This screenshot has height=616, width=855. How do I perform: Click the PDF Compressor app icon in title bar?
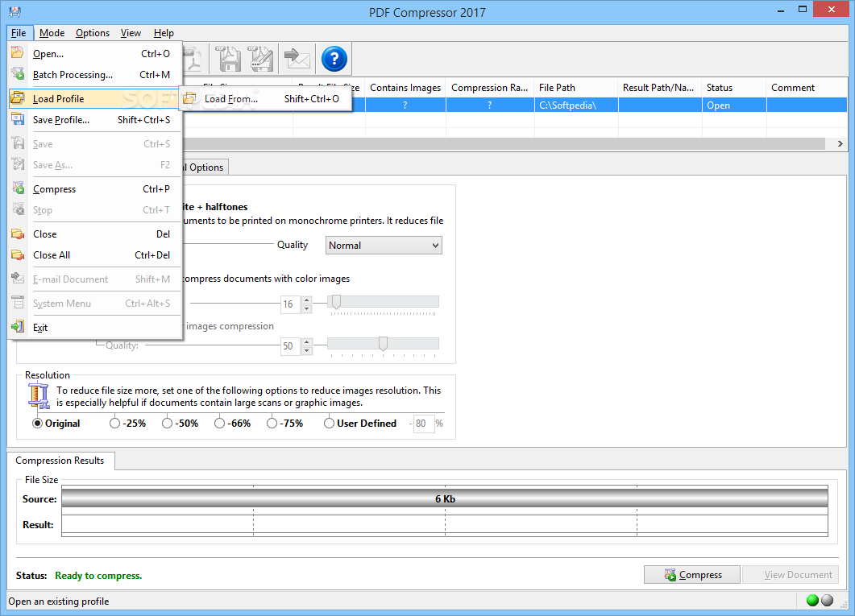coord(15,11)
